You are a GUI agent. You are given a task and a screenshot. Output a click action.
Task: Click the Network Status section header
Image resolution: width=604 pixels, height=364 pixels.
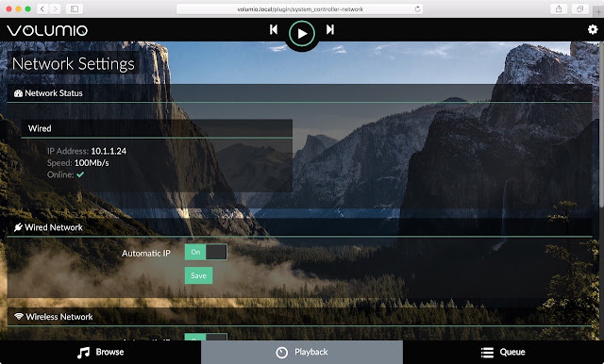[299, 93]
